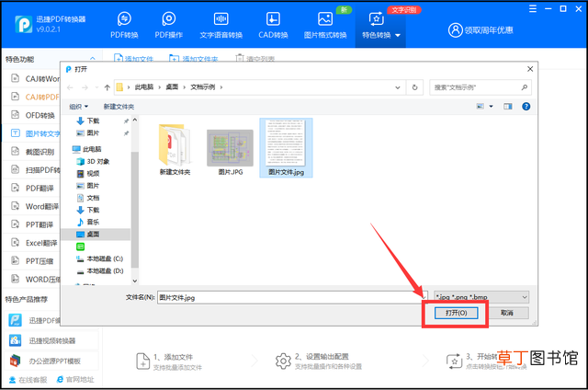Open PDF翻译 in sidebar
The width and height of the screenshot is (588, 390).
[33, 188]
